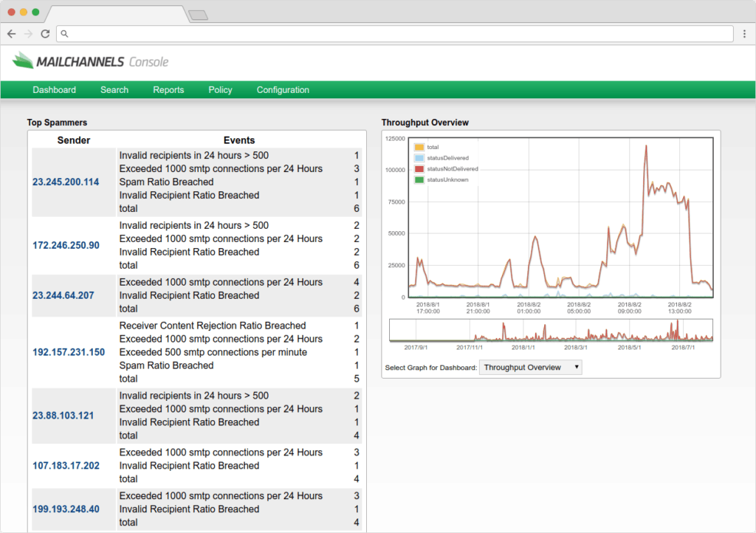Click 'Invalid Recipient Ratio Breached' for 199.193.248.40
The width and height of the screenshot is (756, 533).
pyautogui.click(x=189, y=509)
